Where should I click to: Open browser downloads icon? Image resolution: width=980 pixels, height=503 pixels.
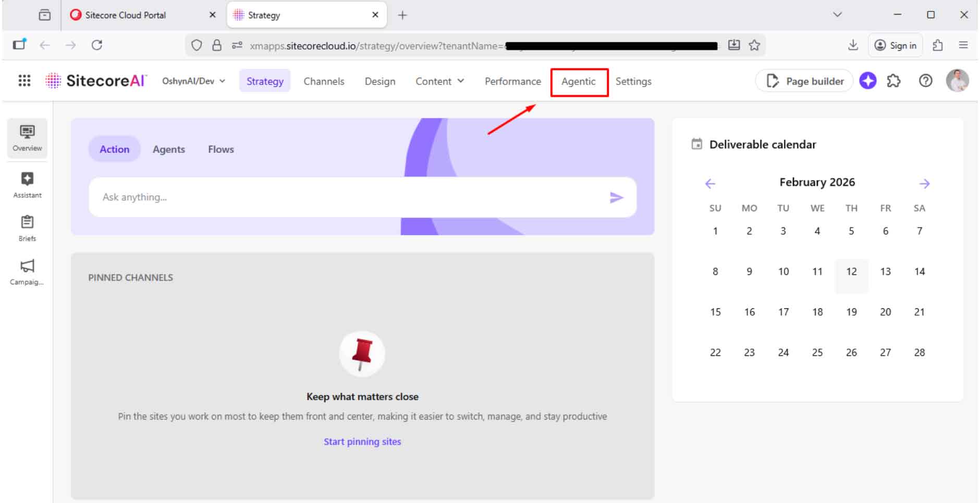click(x=853, y=45)
